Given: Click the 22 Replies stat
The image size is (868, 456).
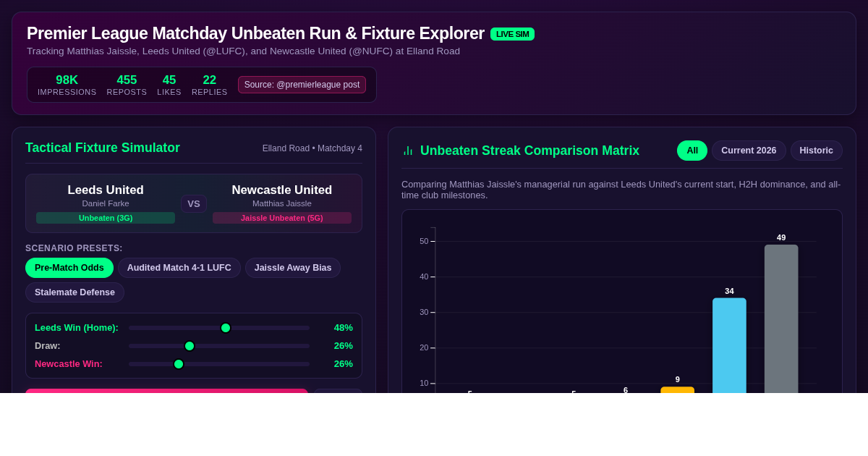Looking at the screenshot, I should click(x=209, y=85).
